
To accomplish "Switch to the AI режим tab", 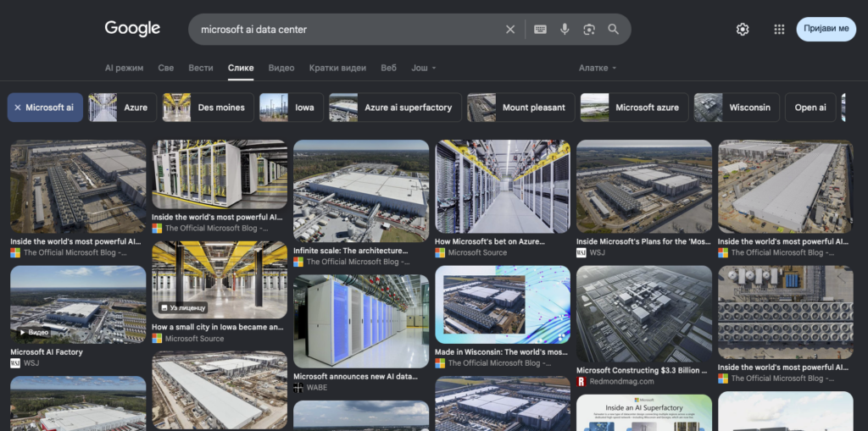I will click(124, 68).
